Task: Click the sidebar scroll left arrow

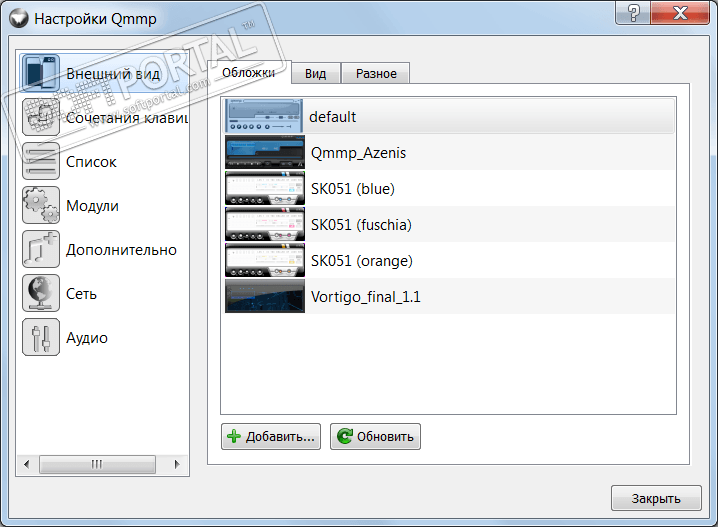Action: pos(27,464)
